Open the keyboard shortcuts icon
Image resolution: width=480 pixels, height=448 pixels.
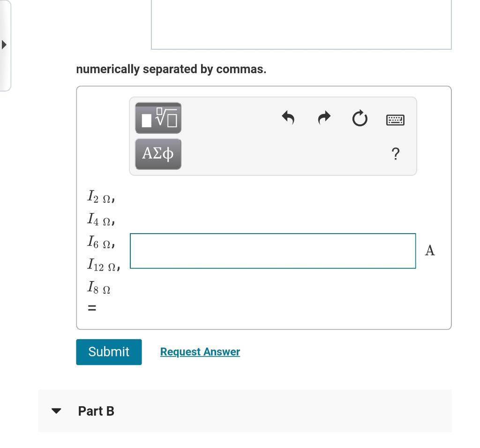pyautogui.click(x=395, y=120)
